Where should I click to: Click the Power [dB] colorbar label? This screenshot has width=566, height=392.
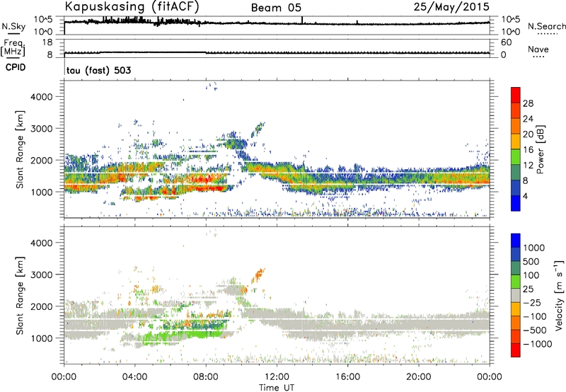(x=540, y=149)
